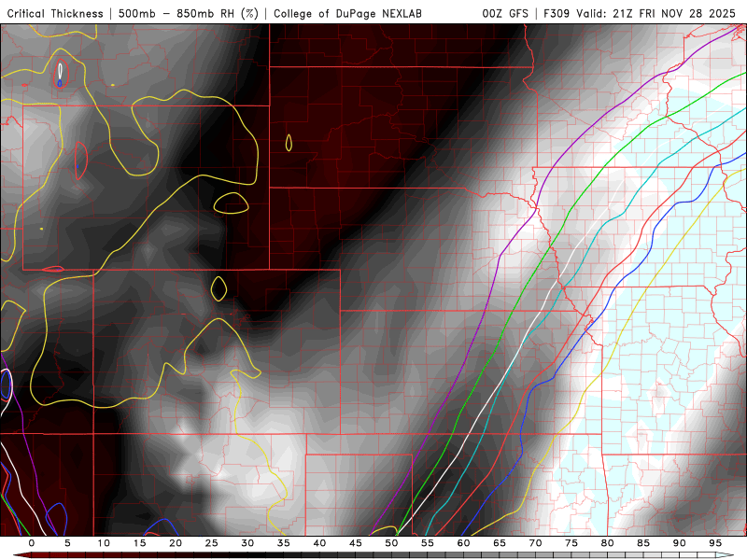Click the '0' color scale label
This screenshot has width=747, height=560.
point(32,543)
